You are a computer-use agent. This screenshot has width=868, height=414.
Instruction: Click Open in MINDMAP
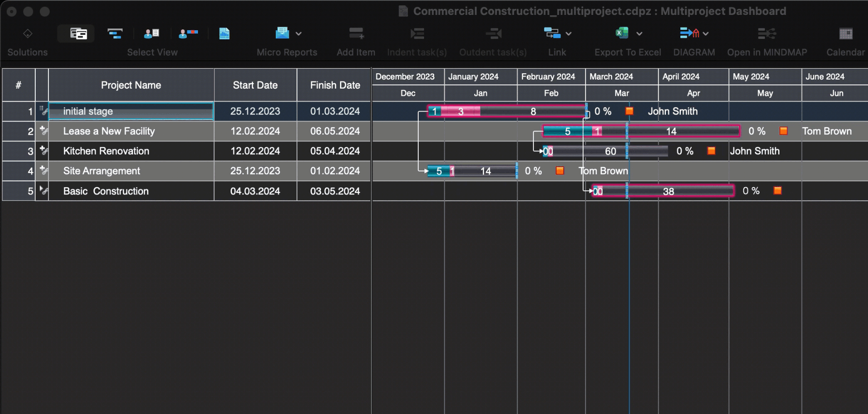[x=767, y=33]
